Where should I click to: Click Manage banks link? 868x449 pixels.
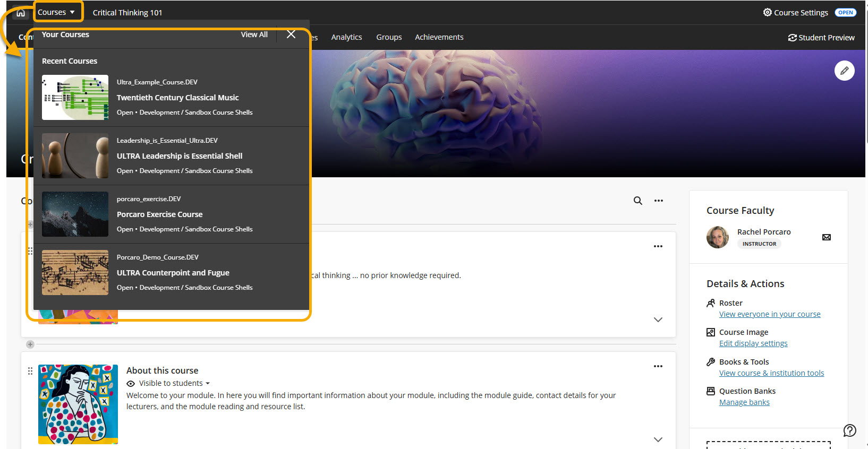(744, 402)
